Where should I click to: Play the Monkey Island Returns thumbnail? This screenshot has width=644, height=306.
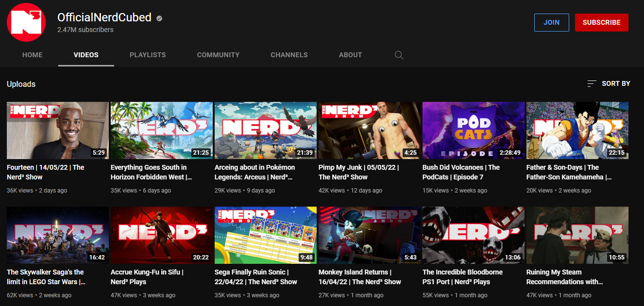(370, 235)
